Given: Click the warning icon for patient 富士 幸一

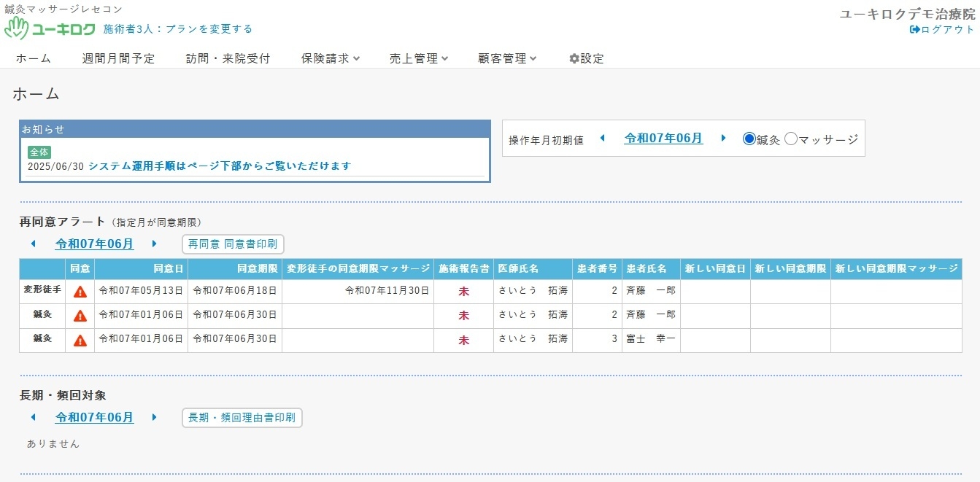Looking at the screenshot, I should (80, 340).
